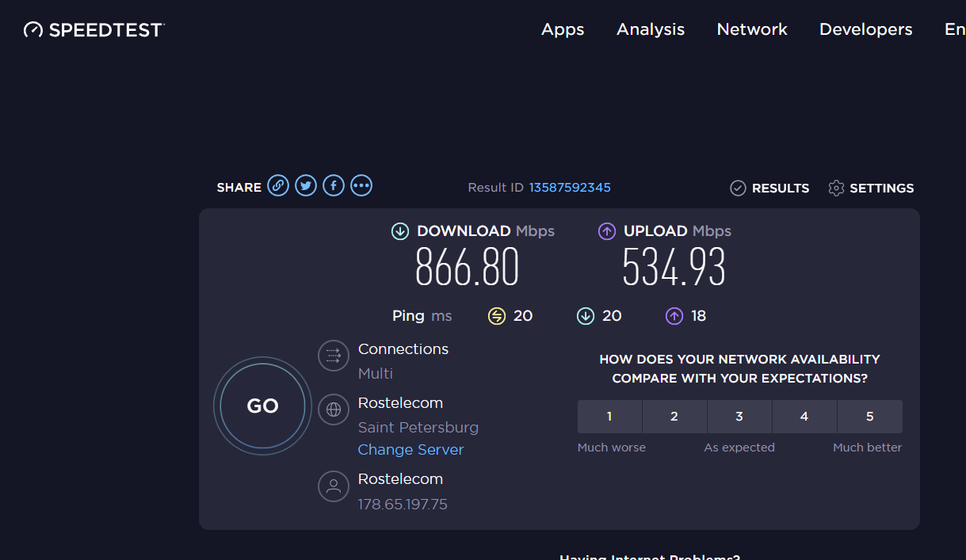Copy the share link icon
This screenshot has height=560, width=966.
[x=278, y=186]
